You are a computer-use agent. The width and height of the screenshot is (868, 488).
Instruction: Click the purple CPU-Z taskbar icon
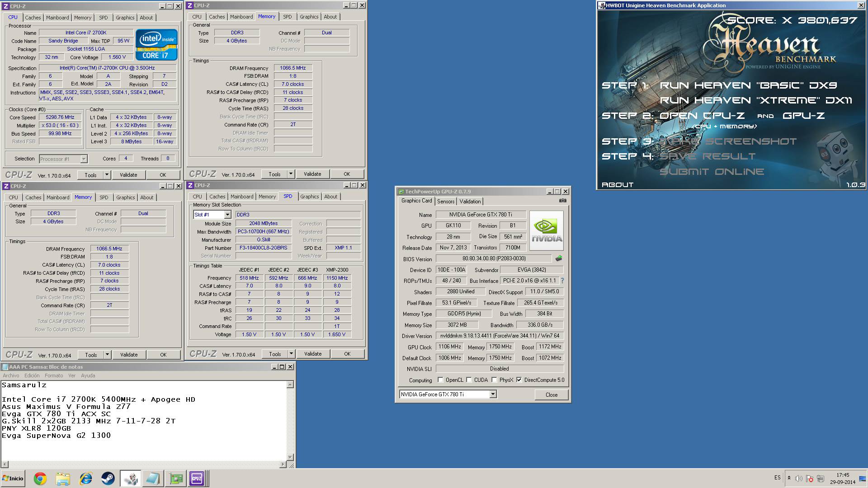[x=197, y=479]
